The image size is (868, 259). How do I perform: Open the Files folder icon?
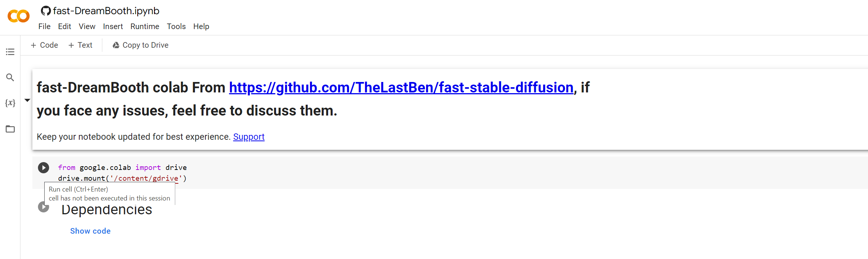tap(10, 129)
